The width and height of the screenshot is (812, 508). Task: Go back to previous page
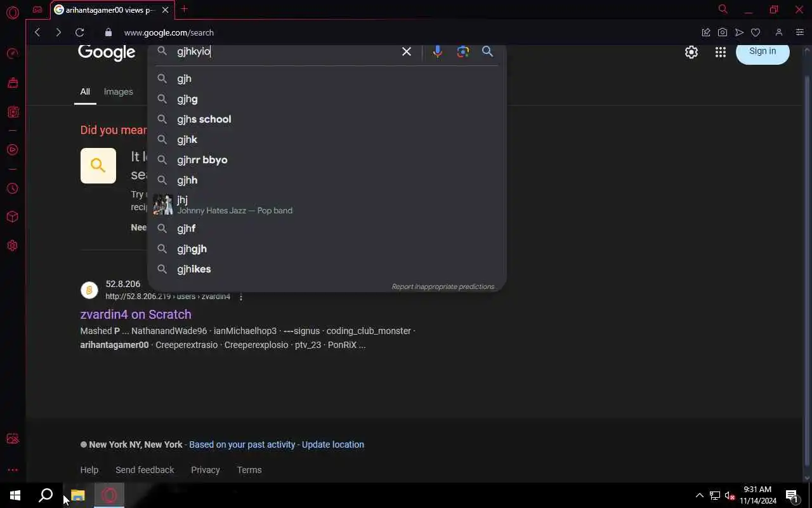pos(37,32)
